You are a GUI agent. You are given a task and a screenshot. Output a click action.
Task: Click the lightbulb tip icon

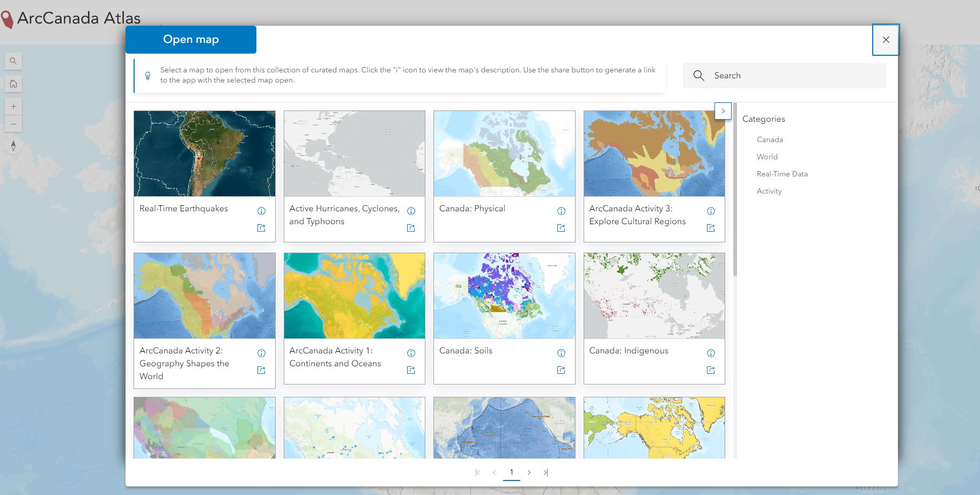tap(148, 76)
